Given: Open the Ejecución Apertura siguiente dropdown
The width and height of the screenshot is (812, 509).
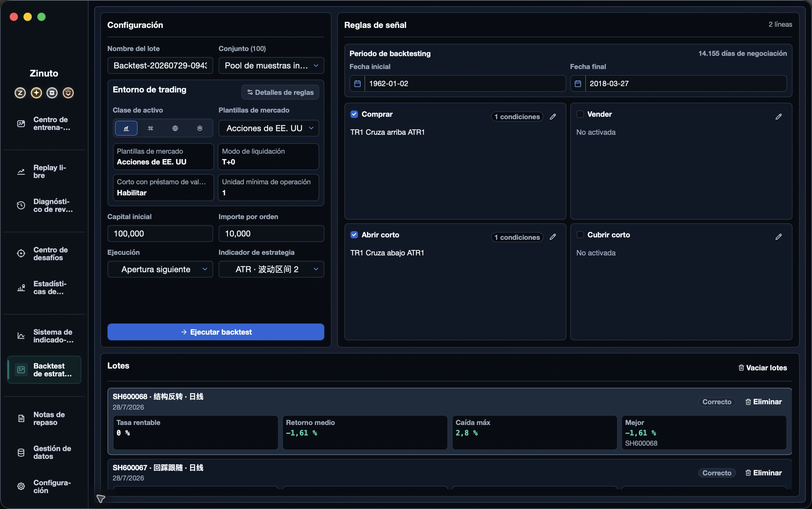Looking at the screenshot, I should (160, 269).
